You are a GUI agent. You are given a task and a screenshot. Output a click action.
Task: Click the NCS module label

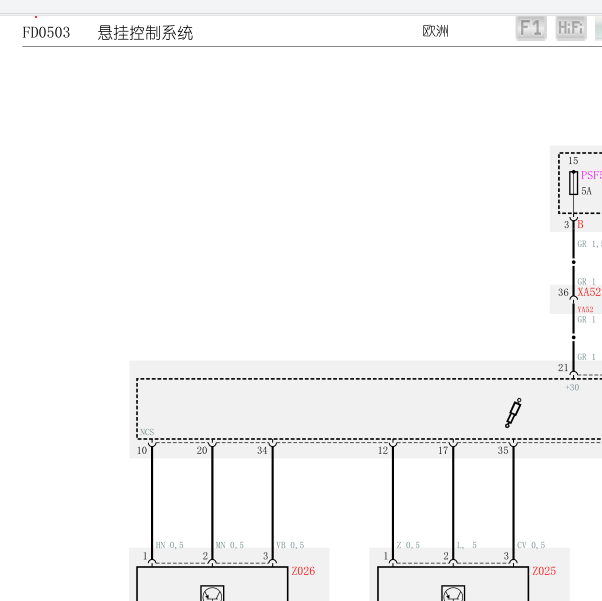point(147,432)
